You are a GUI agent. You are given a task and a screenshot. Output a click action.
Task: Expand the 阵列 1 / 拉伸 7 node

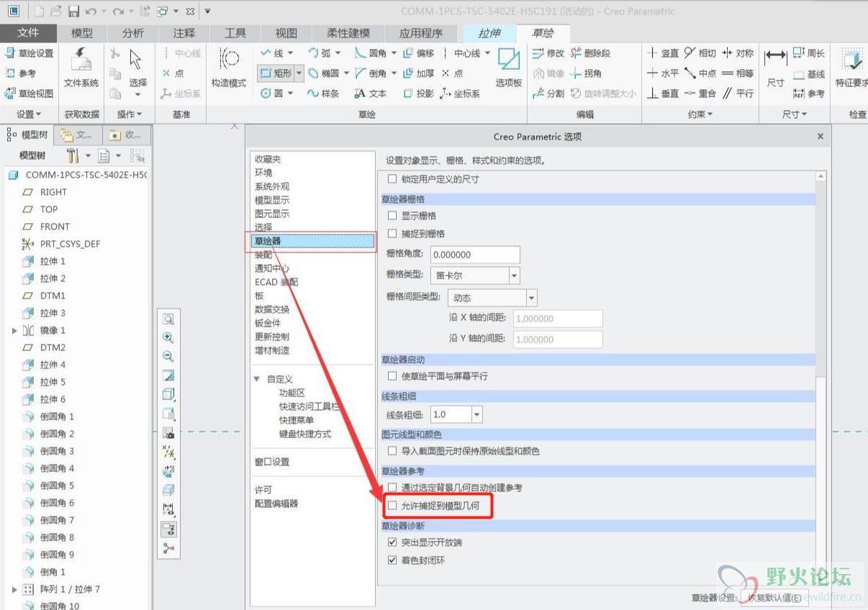click(x=14, y=589)
